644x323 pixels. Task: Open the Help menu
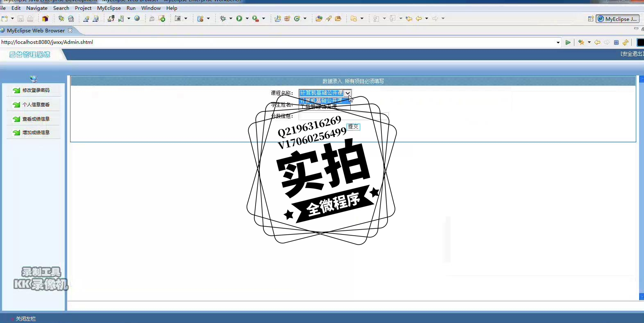[x=172, y=8]
